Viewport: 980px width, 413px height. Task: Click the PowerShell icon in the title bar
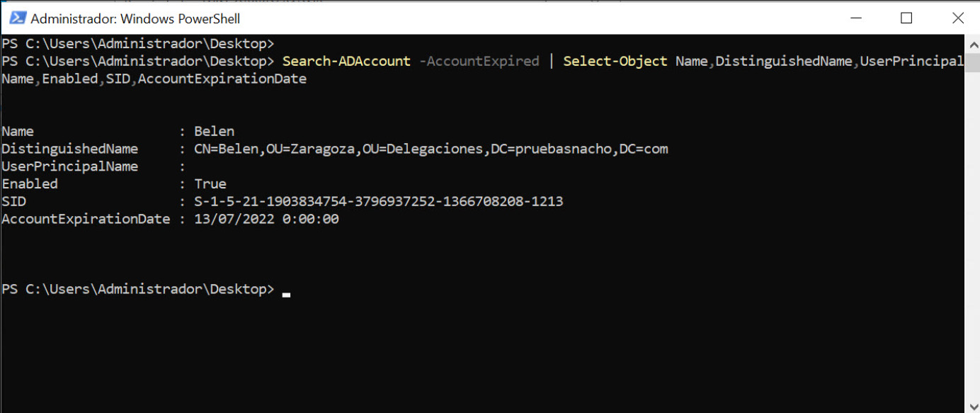18,18
